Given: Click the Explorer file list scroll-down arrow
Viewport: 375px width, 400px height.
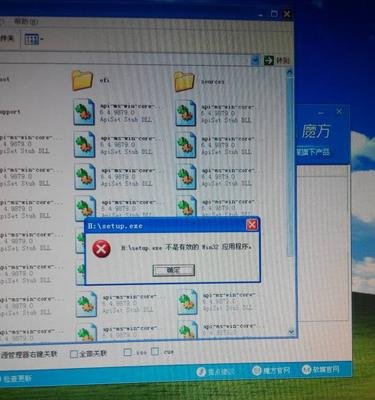Looking at the screenshot, I should tap(291, 332).
